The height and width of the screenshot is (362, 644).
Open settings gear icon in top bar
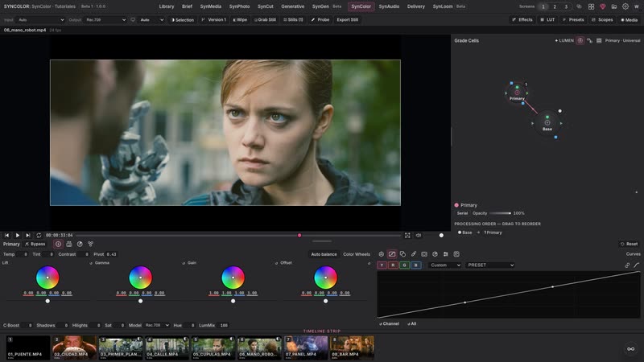625,6
